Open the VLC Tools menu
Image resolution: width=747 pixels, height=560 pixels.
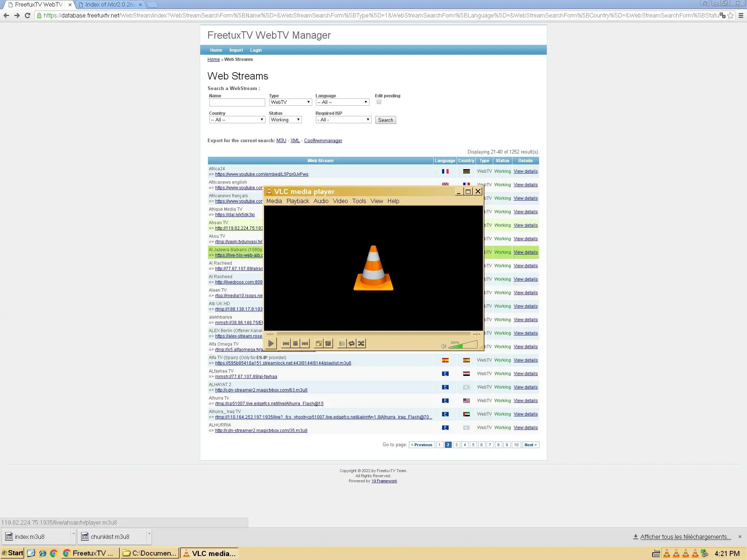click(359, 201)
